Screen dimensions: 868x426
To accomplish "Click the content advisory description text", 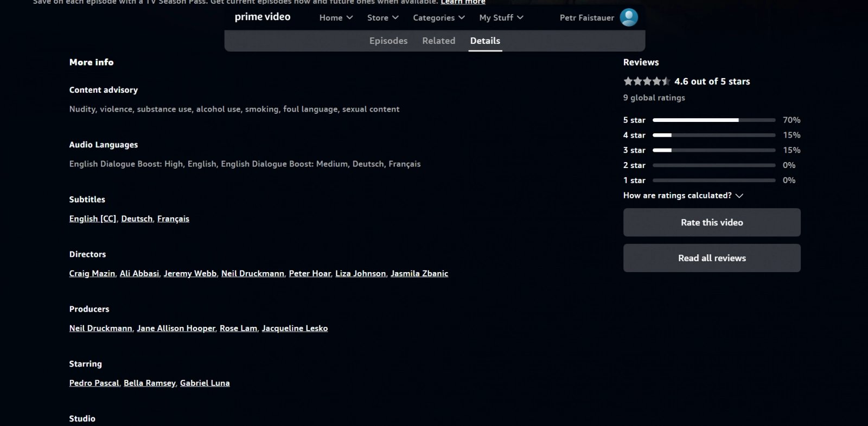I will (234, 109).
